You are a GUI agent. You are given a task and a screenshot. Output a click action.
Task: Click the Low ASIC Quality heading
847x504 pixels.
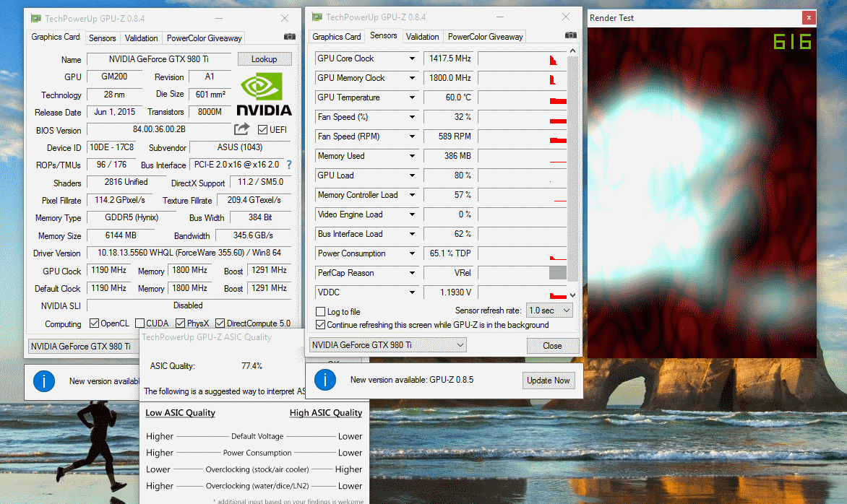click(x=180, y=412)
